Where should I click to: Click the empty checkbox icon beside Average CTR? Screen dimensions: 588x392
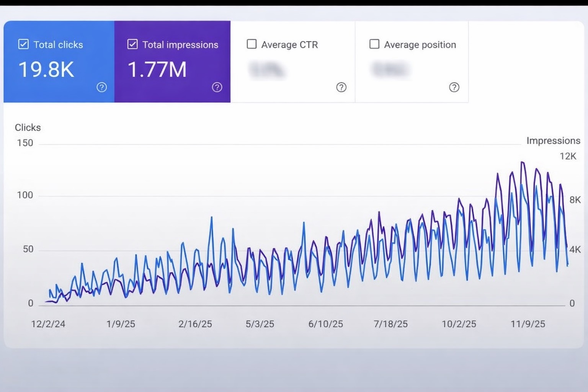(x=252, y=44)
